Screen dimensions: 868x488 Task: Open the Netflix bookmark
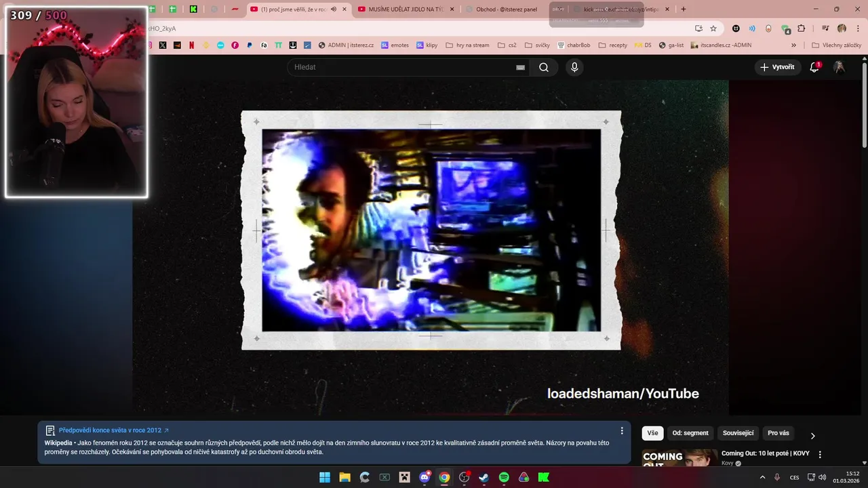pos(191,45)
